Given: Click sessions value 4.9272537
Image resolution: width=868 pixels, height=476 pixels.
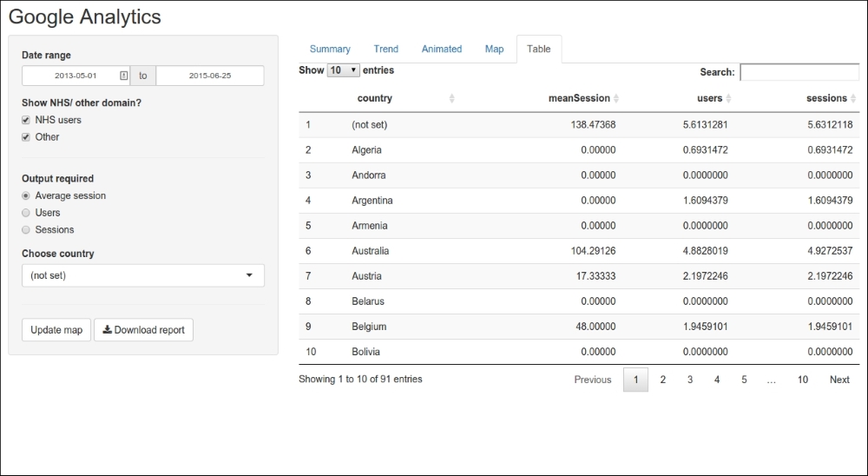Looking at the screenshot, I should click(x=830, y=251).
